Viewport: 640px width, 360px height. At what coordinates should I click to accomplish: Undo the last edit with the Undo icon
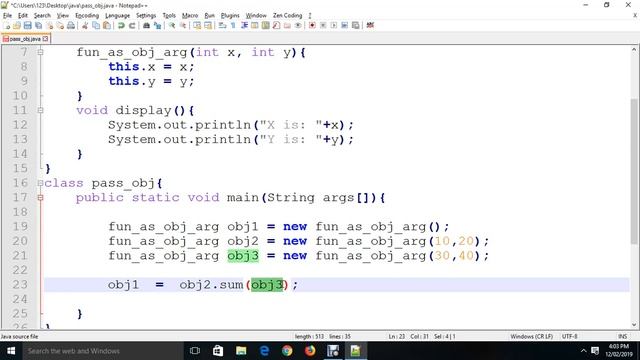[x=121, y=25]
